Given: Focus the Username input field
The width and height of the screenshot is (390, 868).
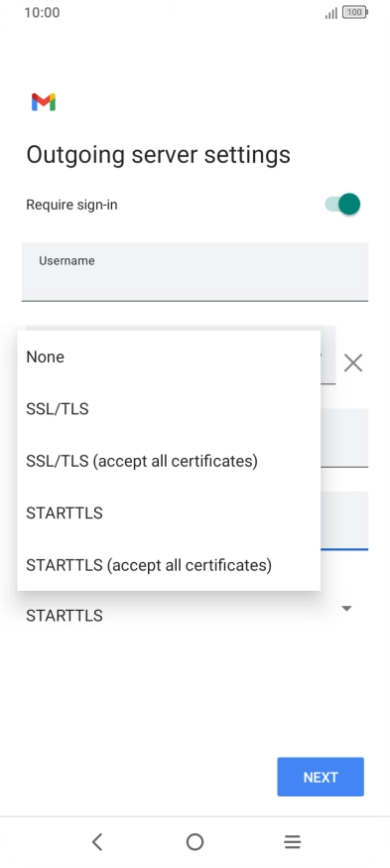Looking at the screenshot, I should (195, 272).
